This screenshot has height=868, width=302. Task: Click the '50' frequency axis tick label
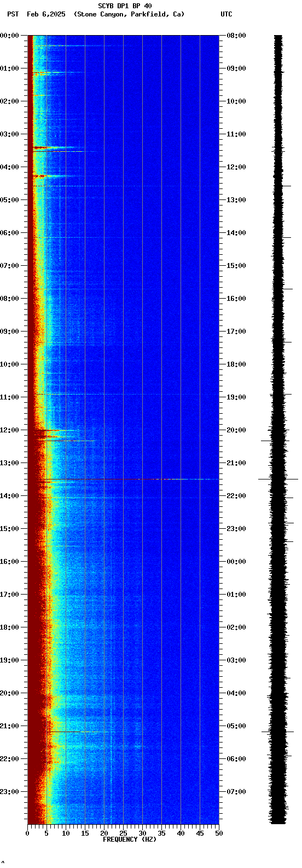pyautogui.click(x=219, y=833)
